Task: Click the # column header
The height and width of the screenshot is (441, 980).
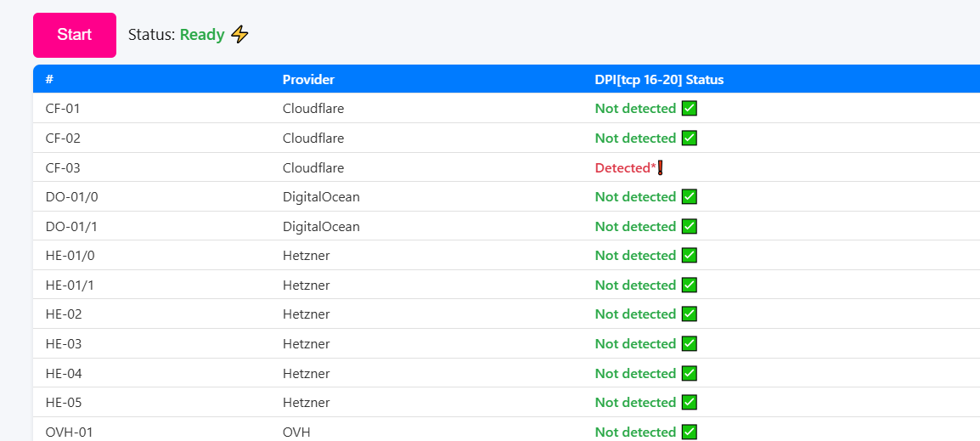Action: 49,79
